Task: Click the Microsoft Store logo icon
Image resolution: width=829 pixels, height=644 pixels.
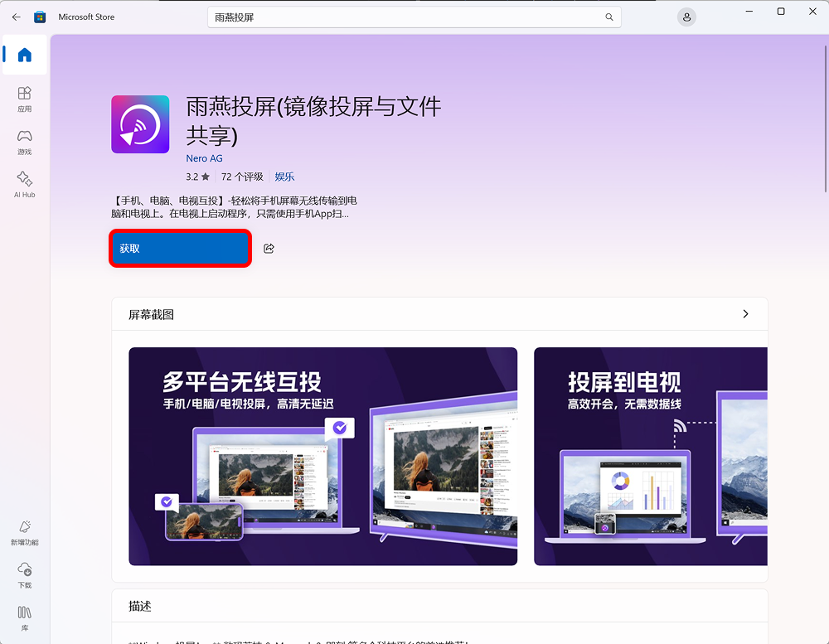Action: (40, 17)
